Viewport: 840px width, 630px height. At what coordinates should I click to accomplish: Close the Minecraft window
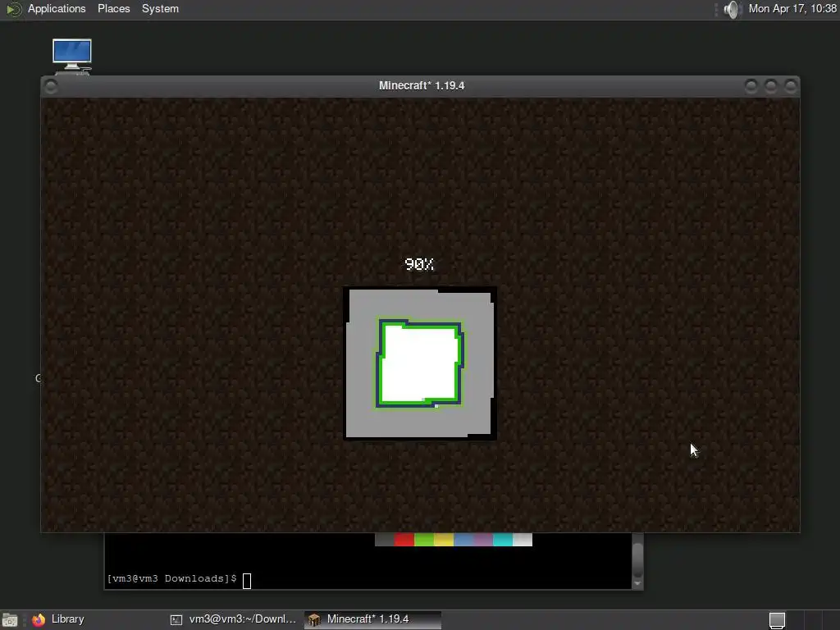[791, 85]
